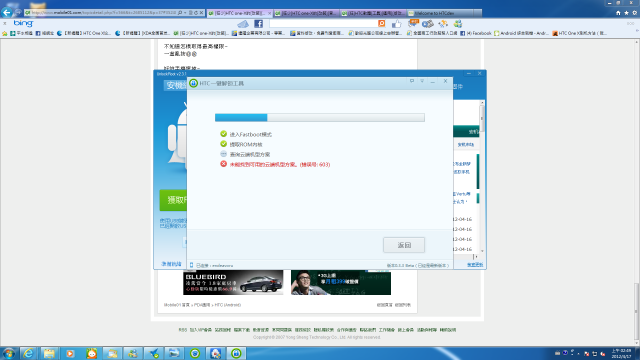Click the advertisement banner with the man in glasses
Image resolution: width=640 pixels, height=360 pixels.
tap(341, 282)
